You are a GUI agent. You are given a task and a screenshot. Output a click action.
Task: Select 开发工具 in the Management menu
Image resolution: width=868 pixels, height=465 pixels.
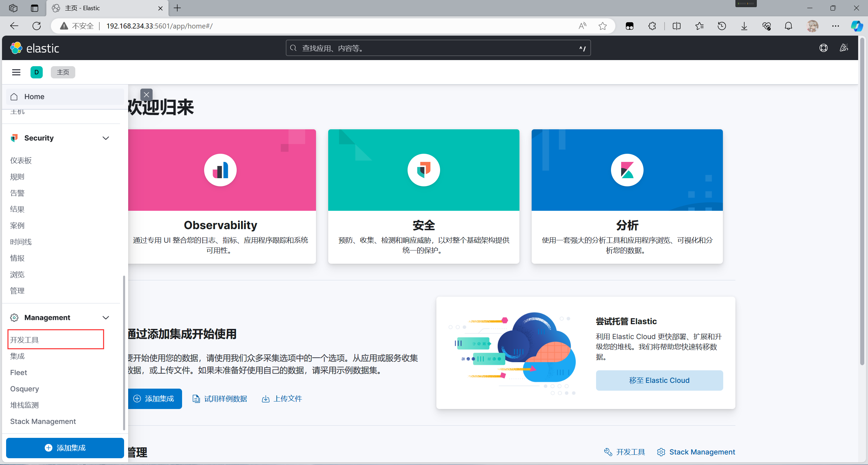tap(24, 340)
